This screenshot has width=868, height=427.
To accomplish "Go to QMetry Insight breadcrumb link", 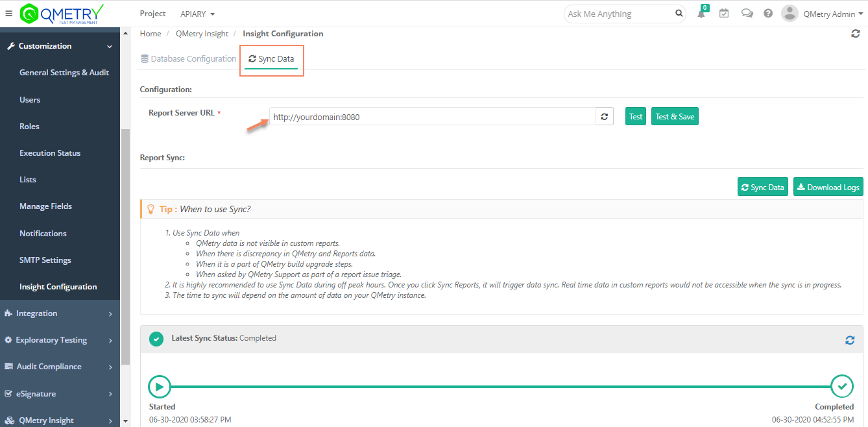I will pyautogui.click(x=202, y=34).
